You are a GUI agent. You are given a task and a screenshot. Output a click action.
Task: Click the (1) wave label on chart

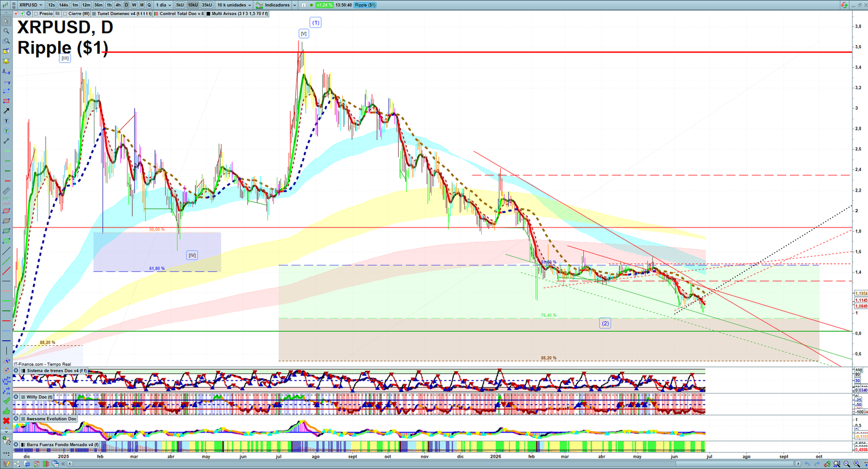316,22
